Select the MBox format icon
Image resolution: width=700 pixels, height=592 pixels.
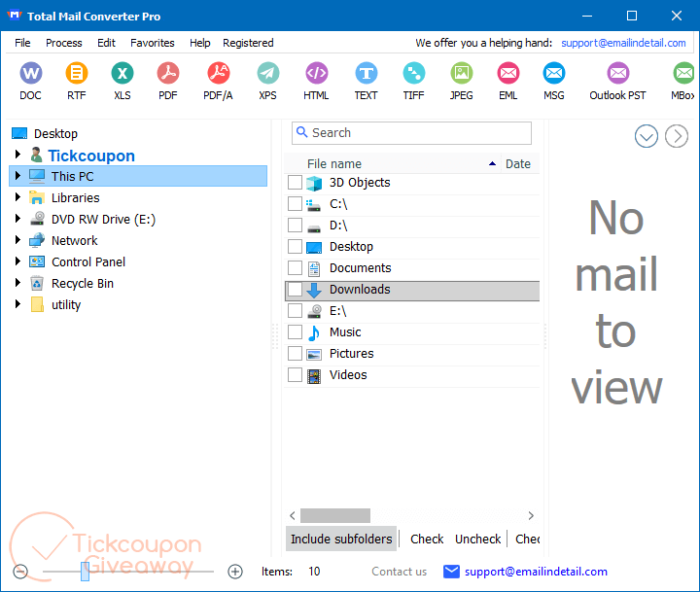683,73
